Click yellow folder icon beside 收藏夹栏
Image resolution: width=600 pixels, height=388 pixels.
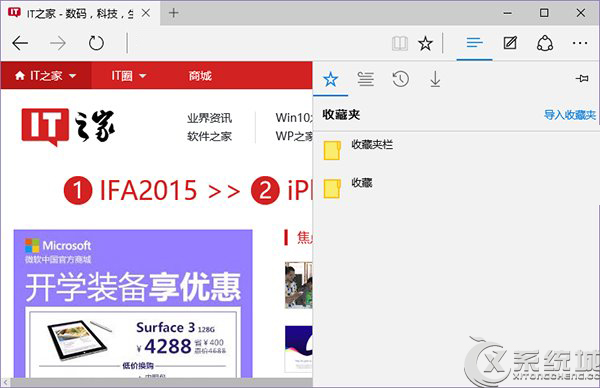tap(332, 150)
